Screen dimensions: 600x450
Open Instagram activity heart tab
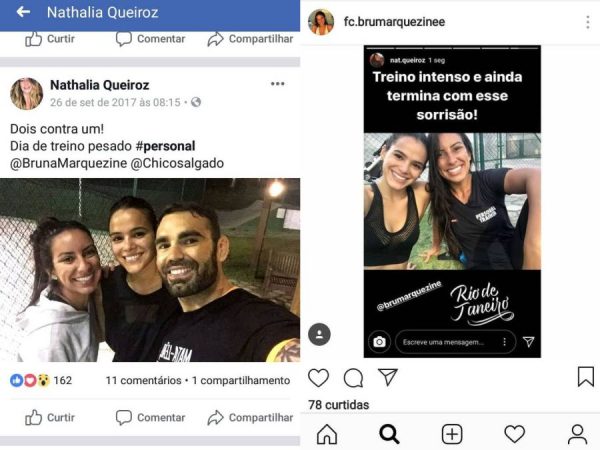point(514,434)
